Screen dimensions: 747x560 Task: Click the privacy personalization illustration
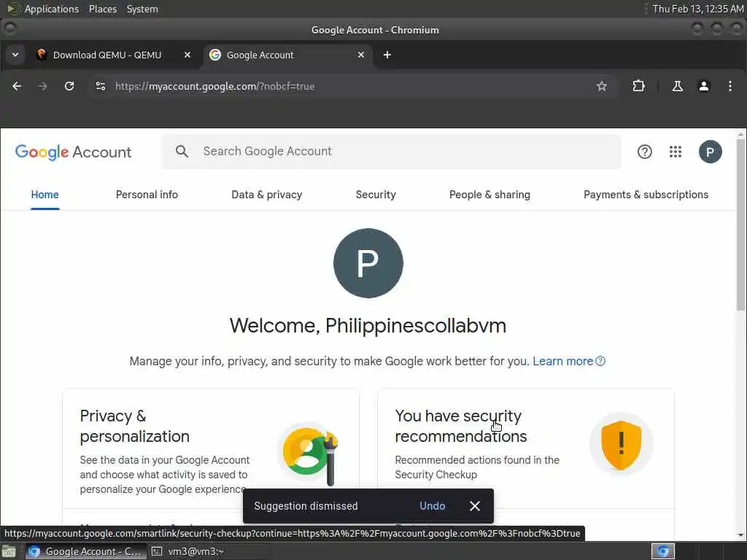309,454
